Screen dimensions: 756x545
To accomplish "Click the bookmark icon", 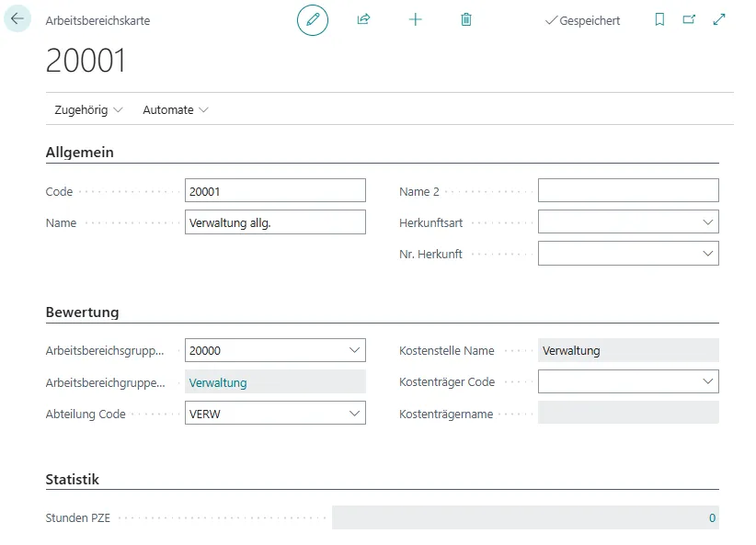I will click(659, 19).
